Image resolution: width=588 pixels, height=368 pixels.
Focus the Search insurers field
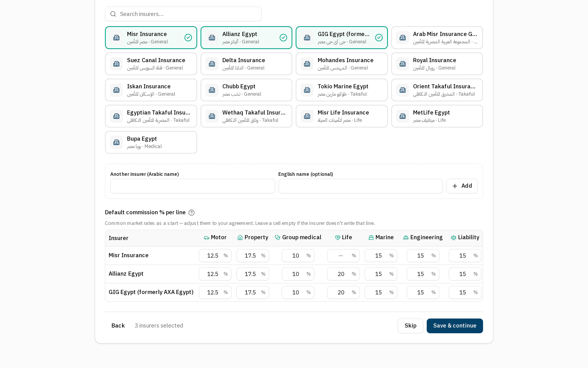[x=183, y=14]
